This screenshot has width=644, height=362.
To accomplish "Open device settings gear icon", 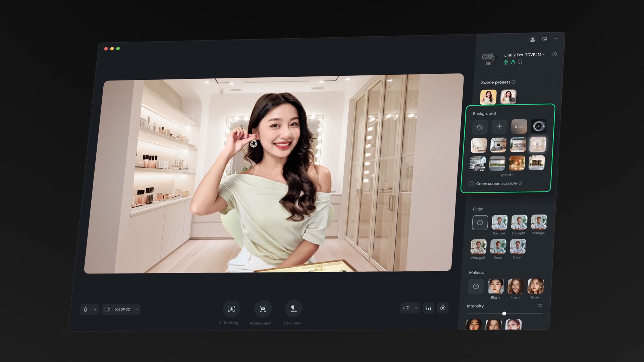I will pyautogui.click(x=554, y=54).
